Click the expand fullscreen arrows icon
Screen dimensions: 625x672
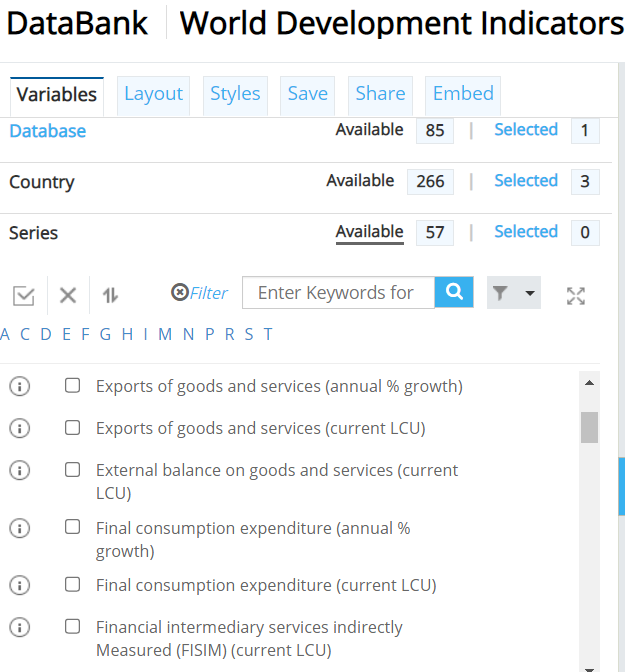tap(575, 295)
